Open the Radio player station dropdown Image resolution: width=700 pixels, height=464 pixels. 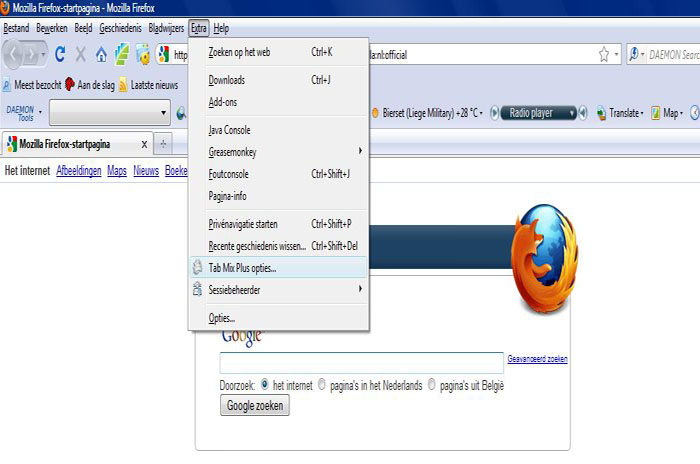click(572, 113)
